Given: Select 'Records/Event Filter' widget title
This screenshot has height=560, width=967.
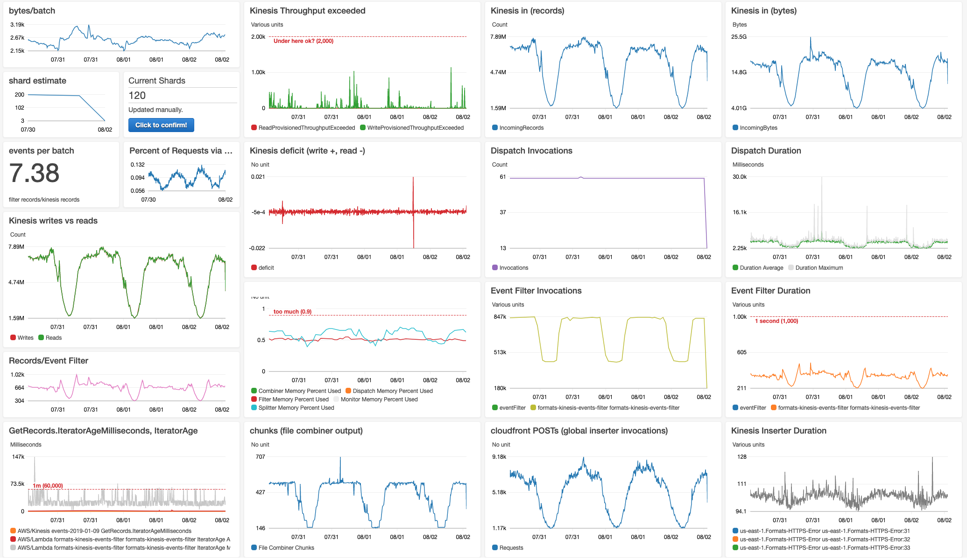Looking at the screenshot, I should 49,361.
